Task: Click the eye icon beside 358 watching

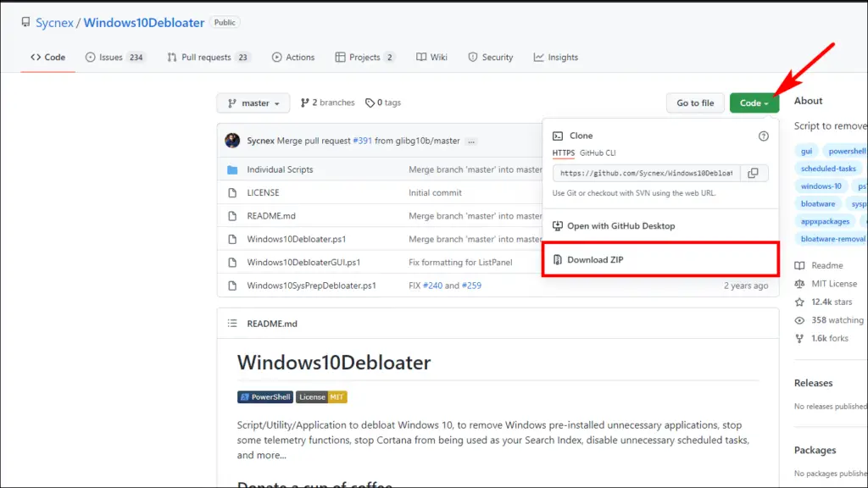Action: (799, 320)
